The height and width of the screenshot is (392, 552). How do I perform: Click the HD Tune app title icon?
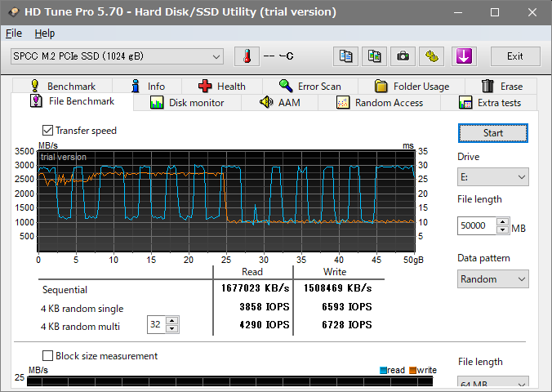[14, 12]
